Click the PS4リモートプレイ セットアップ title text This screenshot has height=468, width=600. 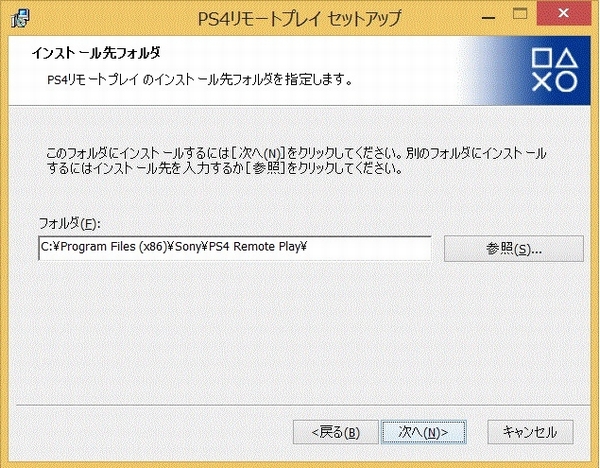point(299,16)
